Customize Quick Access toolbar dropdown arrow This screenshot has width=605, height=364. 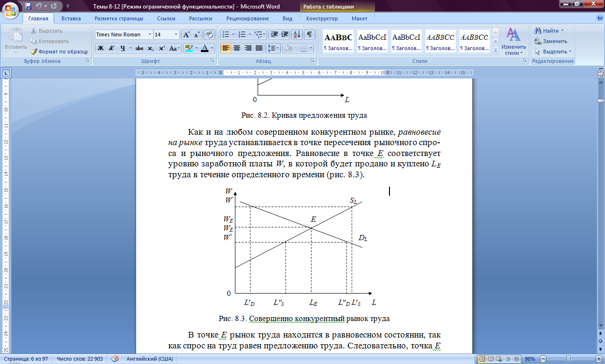coord(67,7)
